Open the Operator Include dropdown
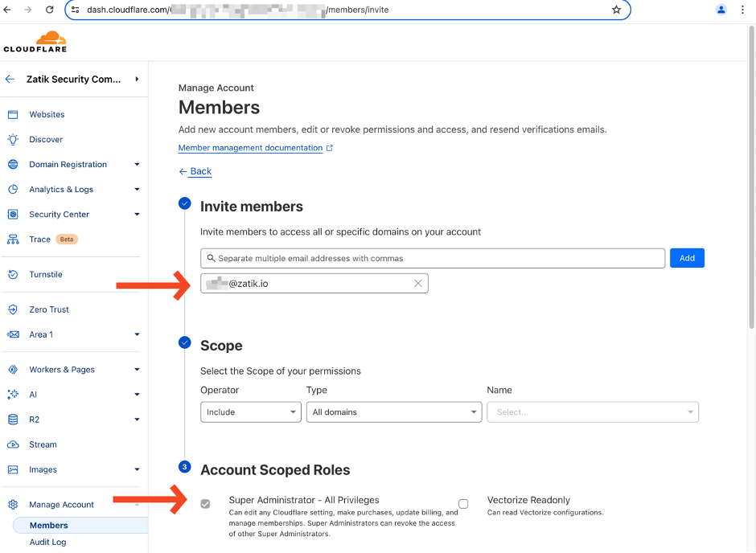The width and height of the screenshot is (756, 553). (251, 412)
